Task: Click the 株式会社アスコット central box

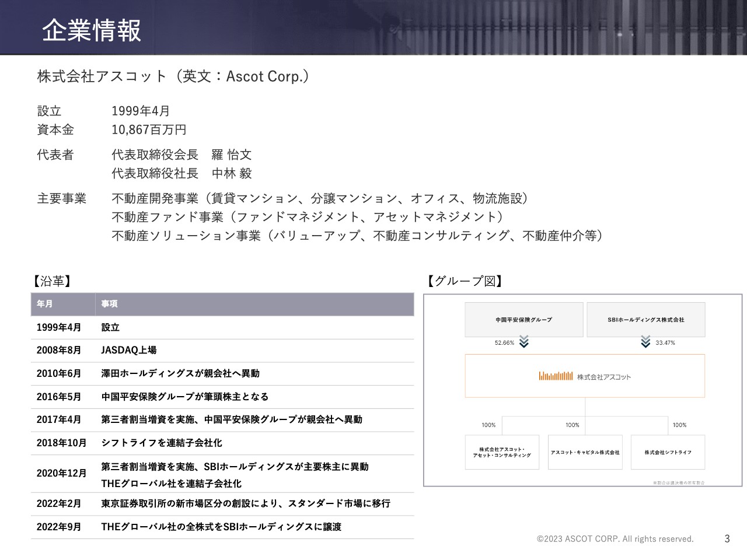Action: point(584,376)
